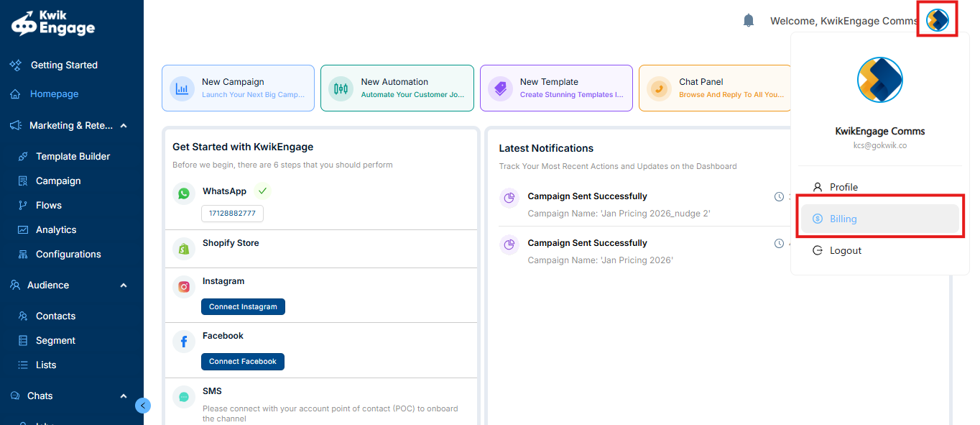The height and width of the screenshot is (425, 980).
Task: Click the New Template tag icon
Action: 499,88
